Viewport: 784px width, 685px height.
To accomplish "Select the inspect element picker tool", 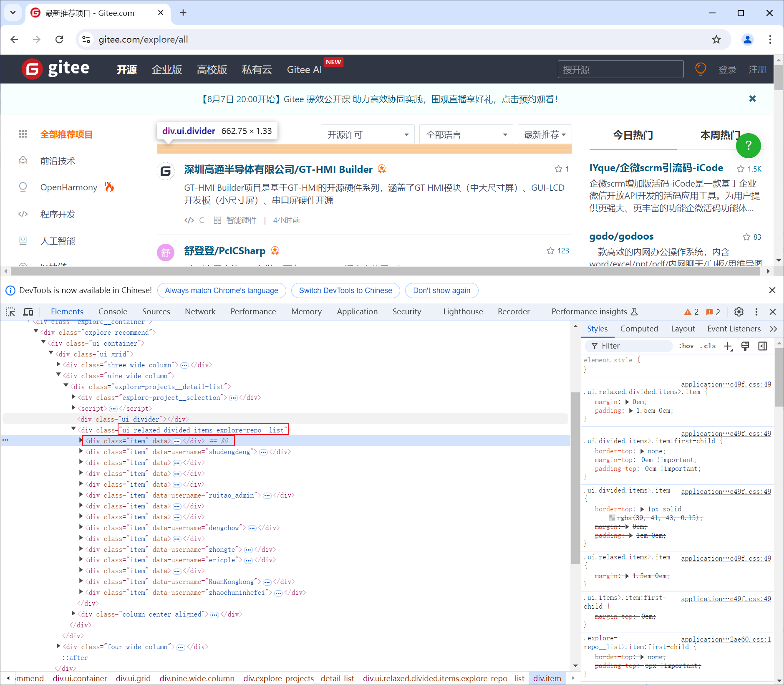I will [10, 312].
